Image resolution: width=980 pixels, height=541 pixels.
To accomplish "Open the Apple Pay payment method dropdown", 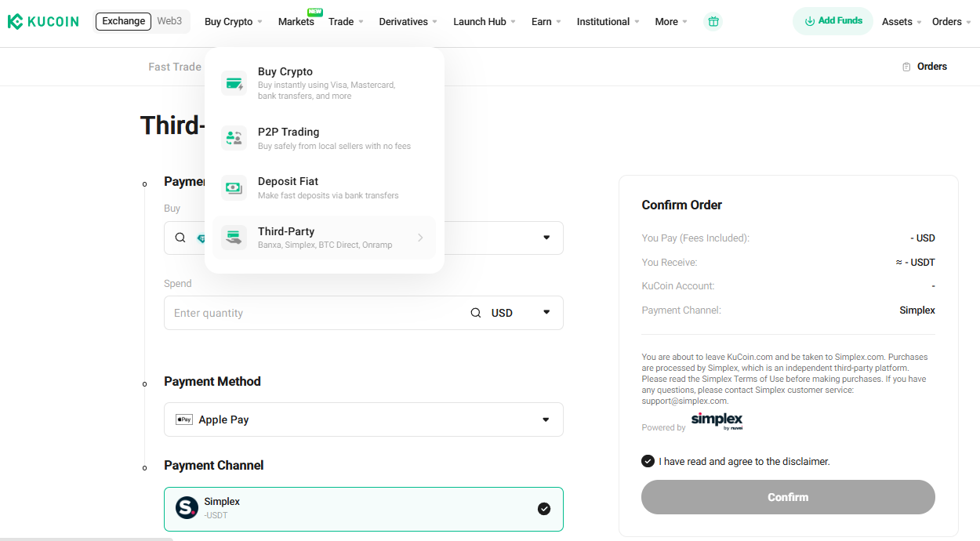I will point(364,419).
